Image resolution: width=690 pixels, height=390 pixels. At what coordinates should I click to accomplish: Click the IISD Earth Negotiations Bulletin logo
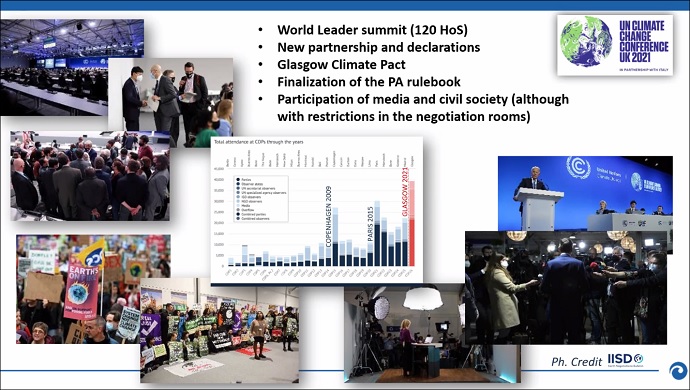coord(625,360)
